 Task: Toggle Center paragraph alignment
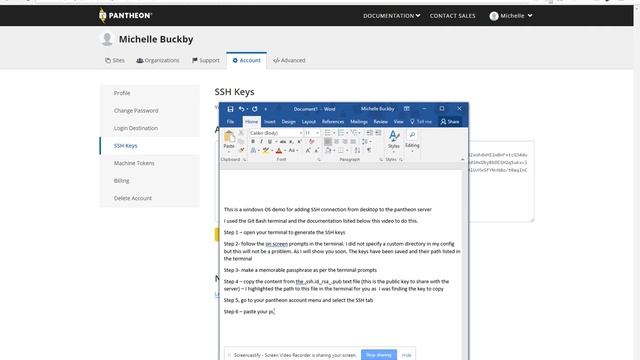tap(336, 142)
